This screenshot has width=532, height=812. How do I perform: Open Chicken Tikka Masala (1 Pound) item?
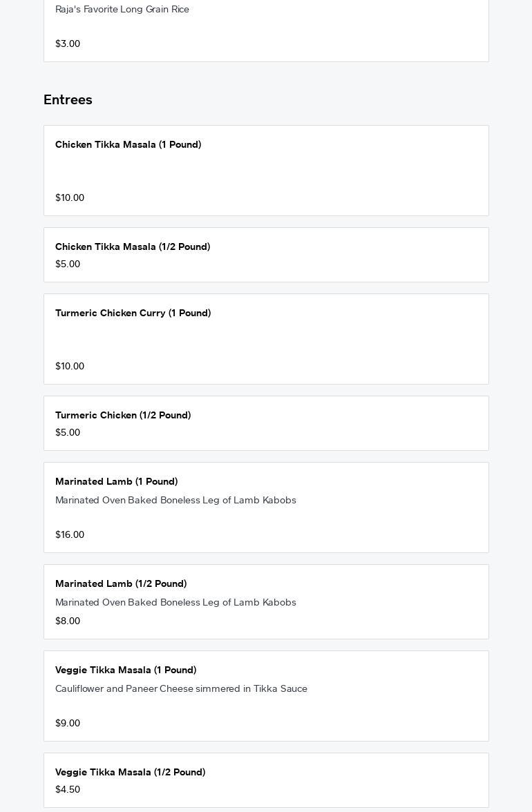pyautogui.click(x=129, y=145)
